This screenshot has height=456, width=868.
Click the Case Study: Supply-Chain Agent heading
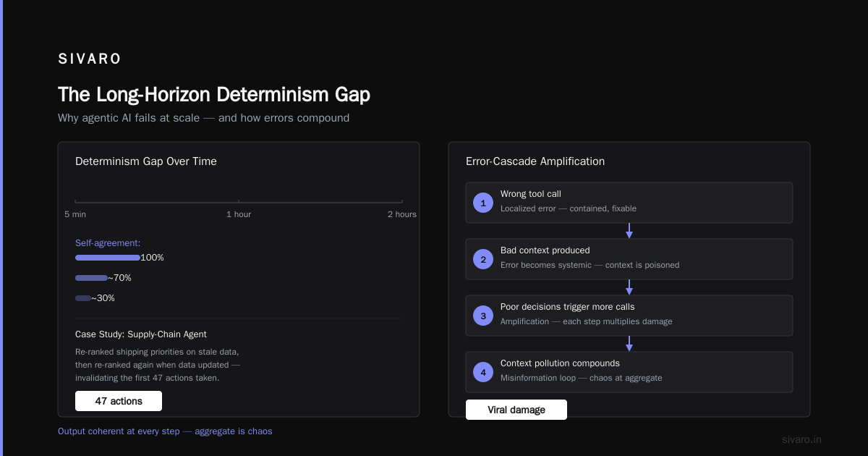click(141, 334)
